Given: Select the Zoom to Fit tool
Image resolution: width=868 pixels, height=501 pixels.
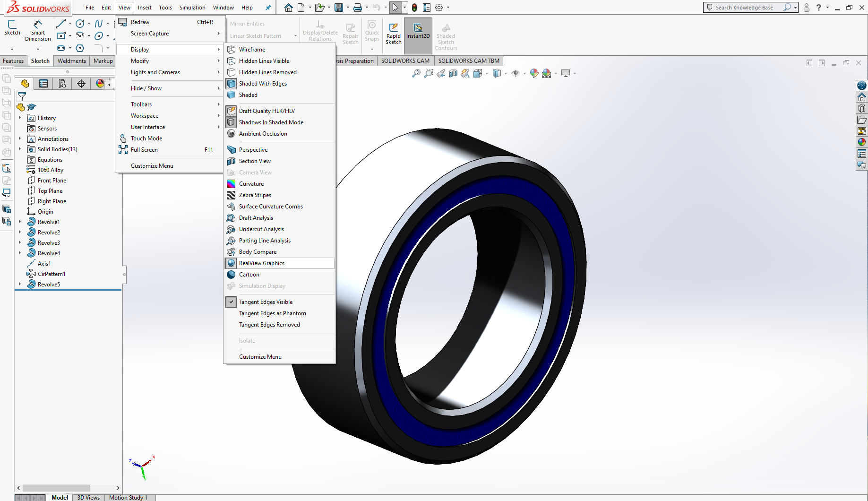Looking at the screenshot, I should (416, 73).
